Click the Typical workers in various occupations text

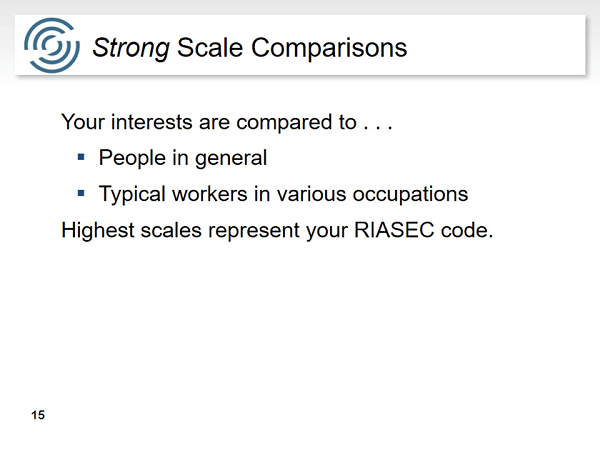pyautogui.click(x=283, y=194)
